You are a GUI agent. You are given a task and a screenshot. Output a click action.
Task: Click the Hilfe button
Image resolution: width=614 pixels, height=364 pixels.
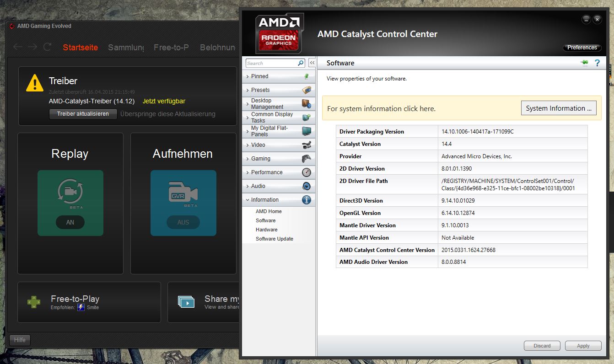tap(20, 340)
